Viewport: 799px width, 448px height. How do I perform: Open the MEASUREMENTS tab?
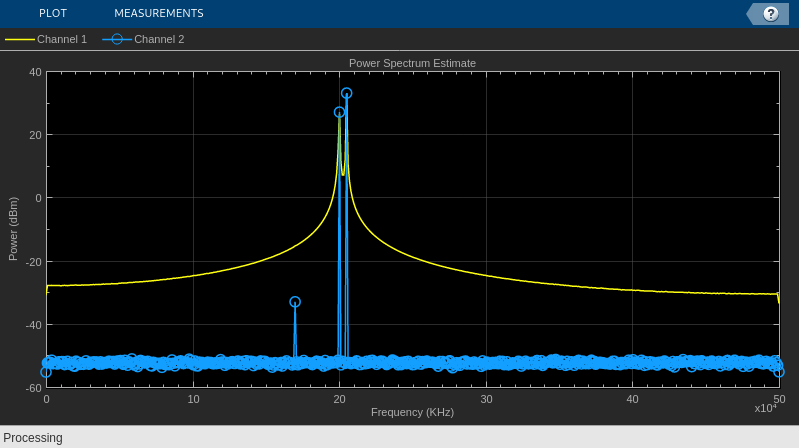click(x=158, y=13)
